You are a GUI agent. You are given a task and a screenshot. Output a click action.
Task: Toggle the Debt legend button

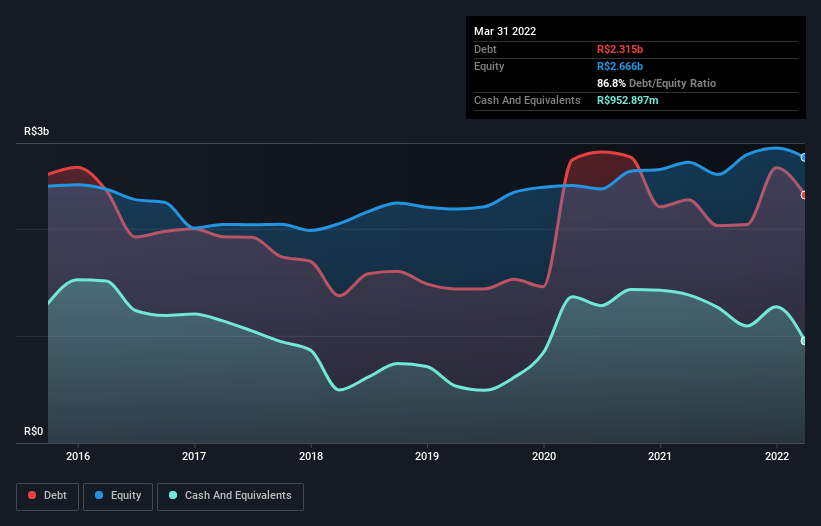(47, 496)
